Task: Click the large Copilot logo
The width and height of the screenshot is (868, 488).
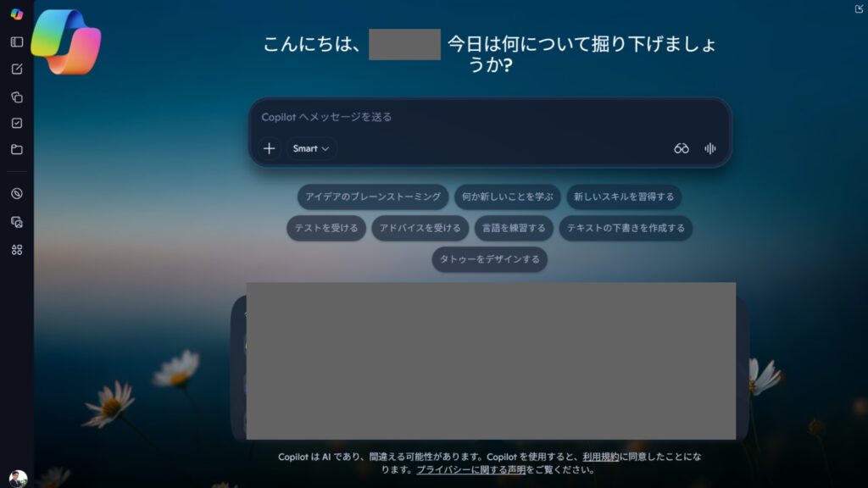Action: click(66, 42)
